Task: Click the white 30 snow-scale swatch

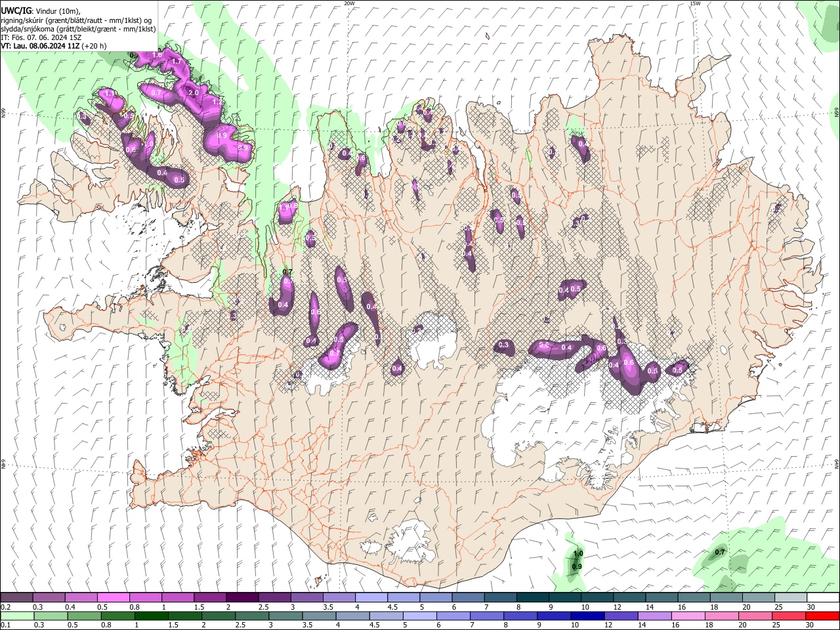Action: [822, 597]
